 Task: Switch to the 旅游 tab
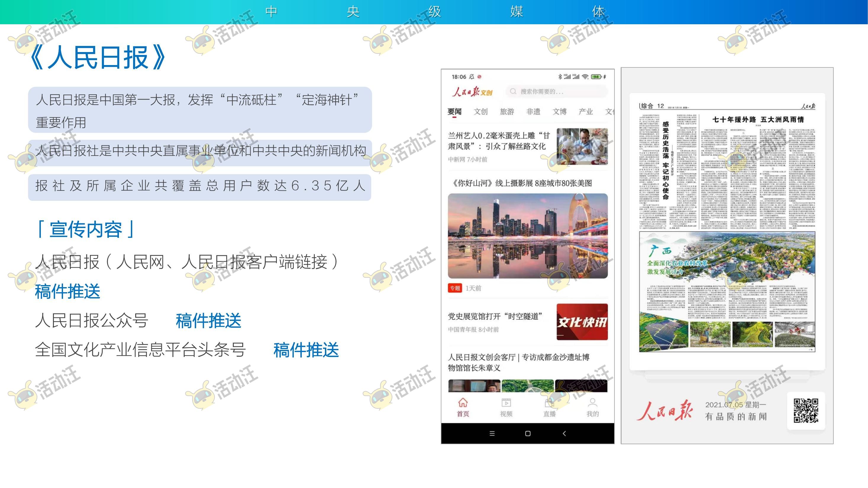(507, 112)
